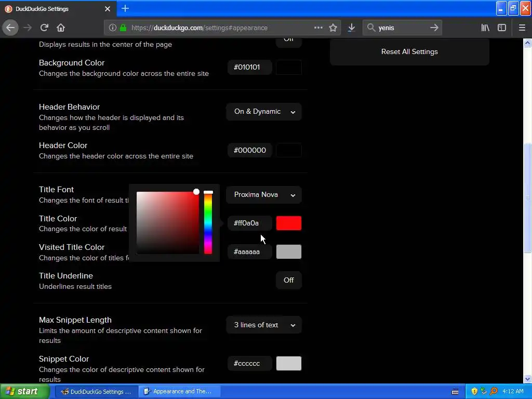This screenshot has height=399, width=532.
Task: Open the Library menu icon
Action: pyautogui.click(x=485, y=28)
